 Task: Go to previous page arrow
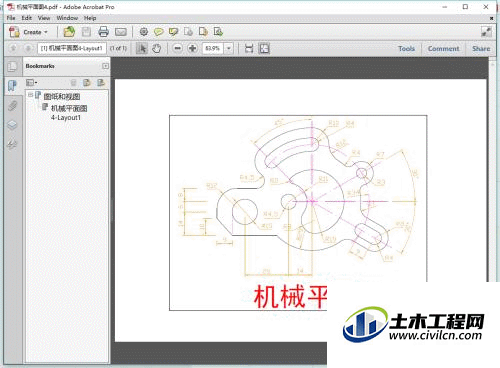(14, 49)
